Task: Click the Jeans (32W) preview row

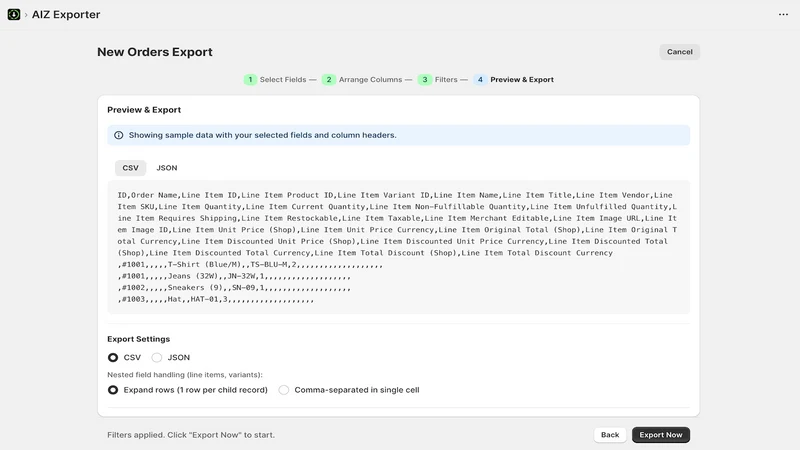Action: tap(234, 276)
